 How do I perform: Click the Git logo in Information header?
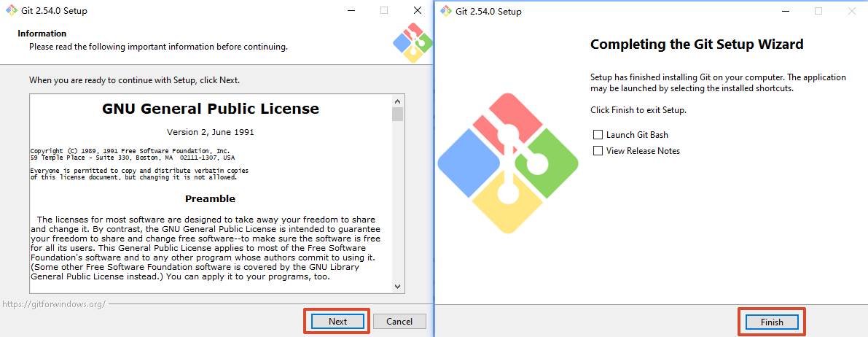click(413, 43)
